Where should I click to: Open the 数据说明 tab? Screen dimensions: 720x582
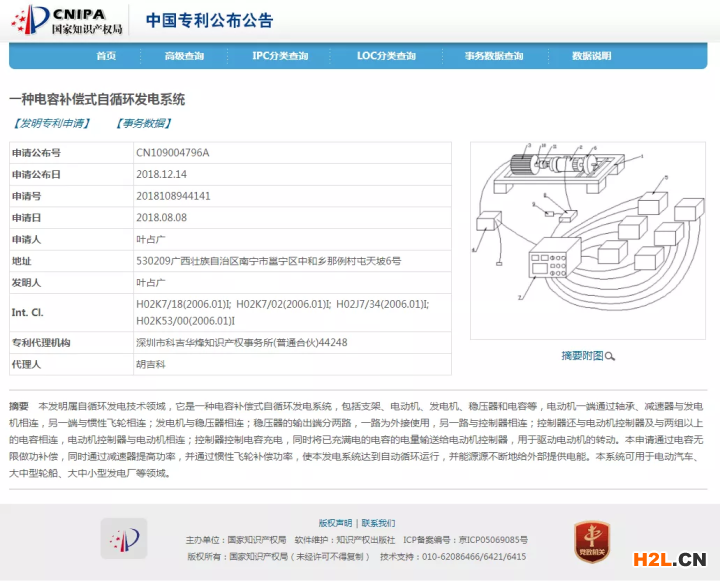click(591, 56)
